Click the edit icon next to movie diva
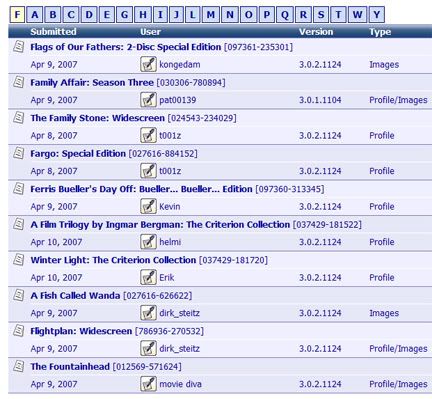Viewport: 432px width, 399px height. 148,384
